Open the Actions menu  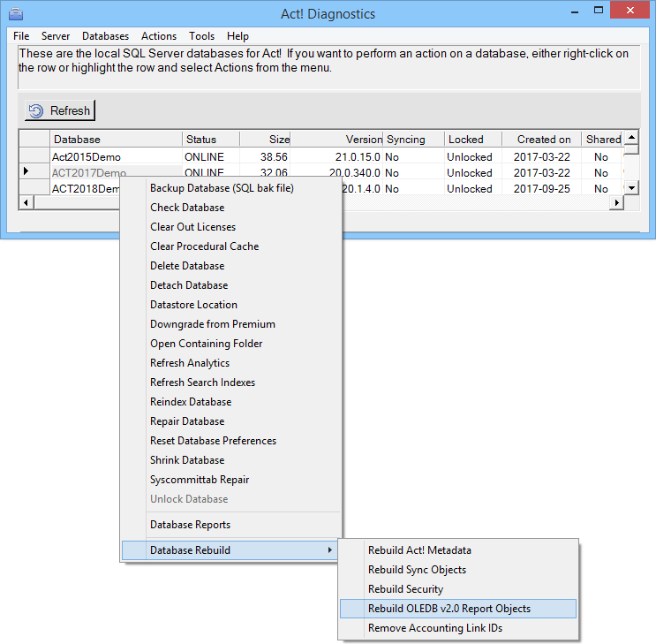coord(159,36)
